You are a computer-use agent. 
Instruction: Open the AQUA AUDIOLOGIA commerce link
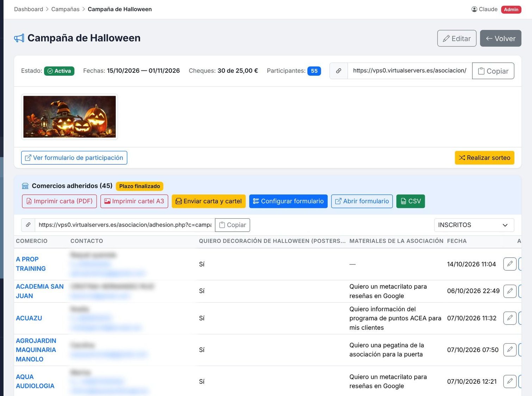[x=35, y=382]
